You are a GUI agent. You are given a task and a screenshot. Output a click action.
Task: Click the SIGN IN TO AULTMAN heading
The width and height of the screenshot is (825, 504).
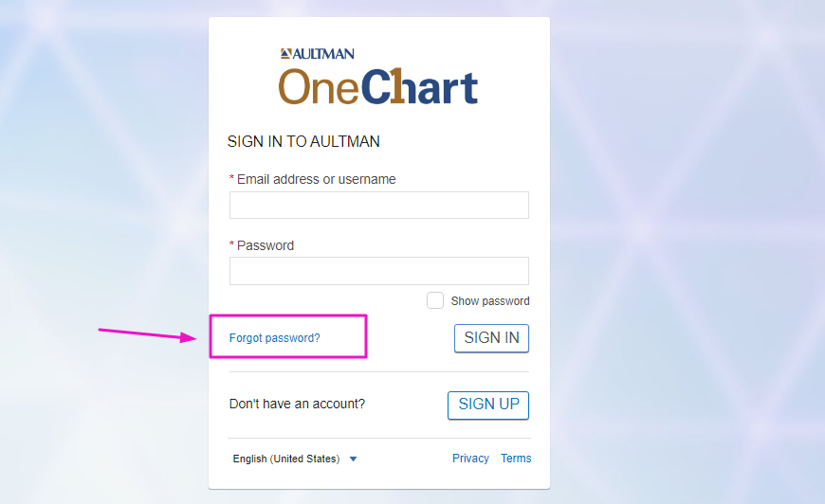[303, 141]
